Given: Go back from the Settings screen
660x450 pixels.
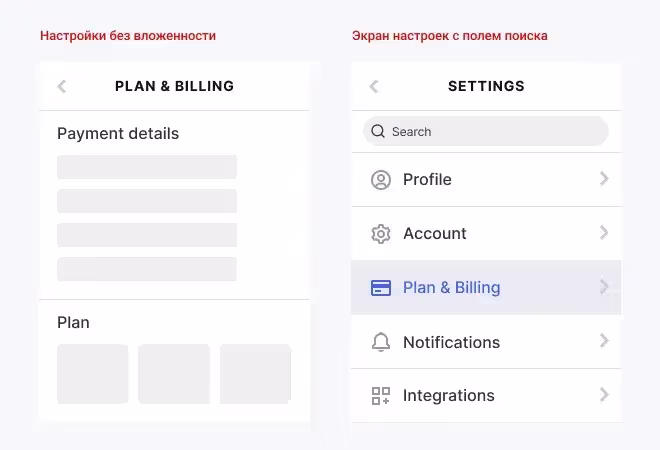Looking at the screenshot, I should tap(374, 86).
